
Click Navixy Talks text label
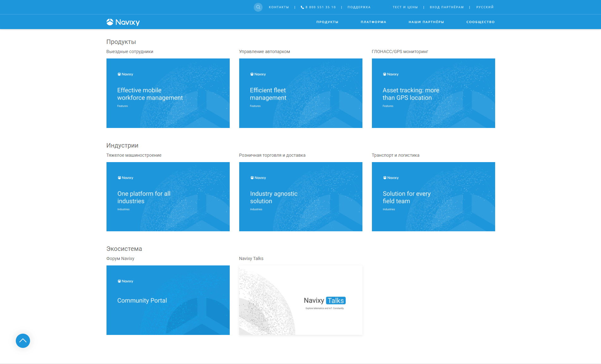(x=251, y=258)
